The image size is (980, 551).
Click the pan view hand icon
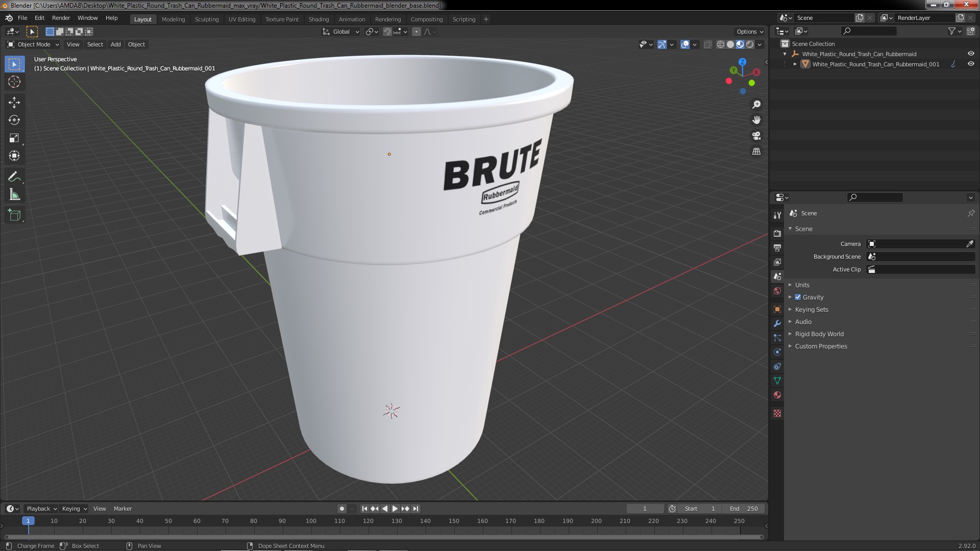pyautogui.click(x=756, y=120)
